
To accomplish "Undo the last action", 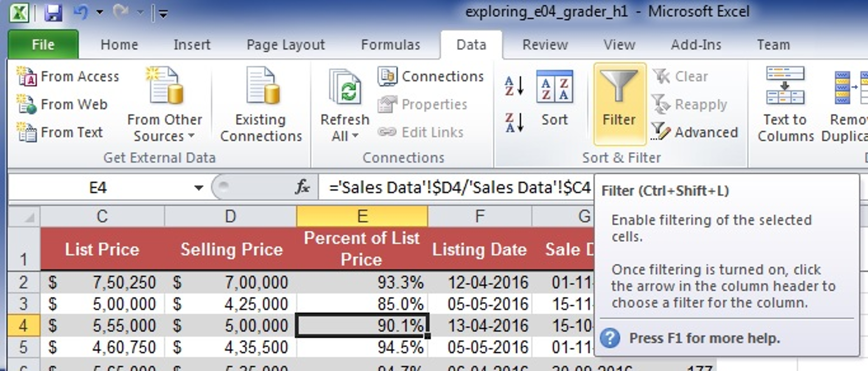I will pos(81,12).
